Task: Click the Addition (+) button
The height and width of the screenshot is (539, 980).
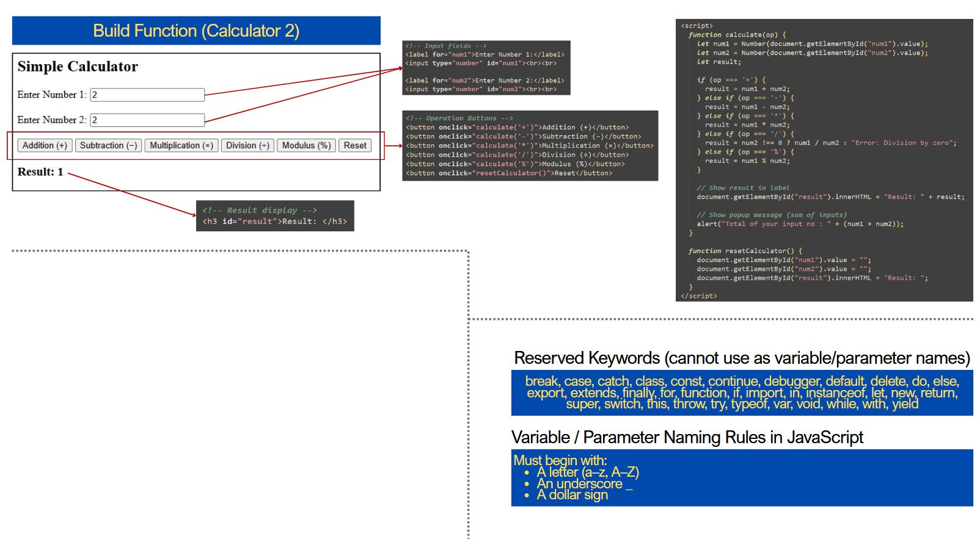Action: (45, 145)
